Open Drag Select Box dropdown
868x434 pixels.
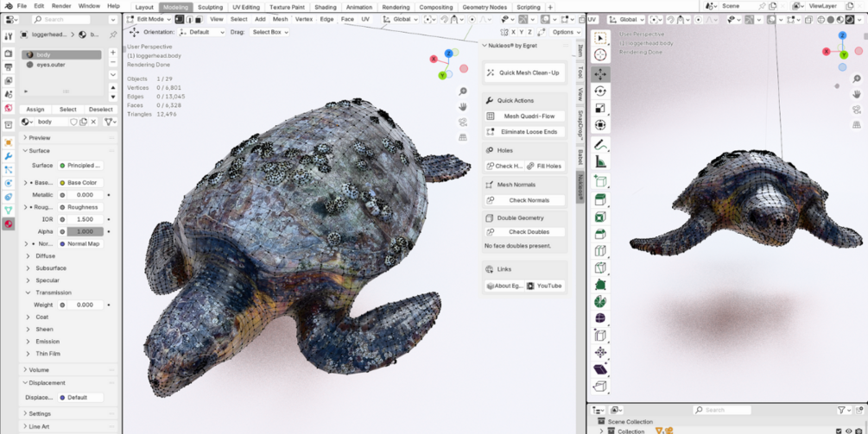pyautogui.click(x=269, y=32)
